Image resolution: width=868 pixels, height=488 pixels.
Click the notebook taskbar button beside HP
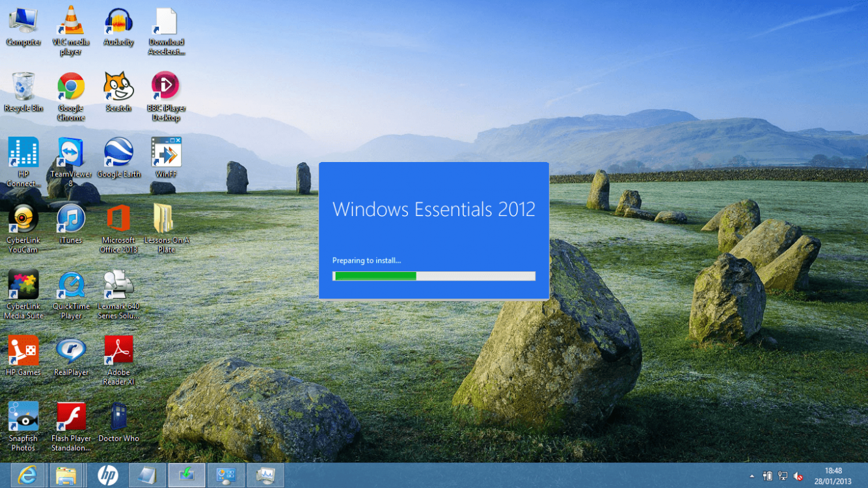[147, 476]
